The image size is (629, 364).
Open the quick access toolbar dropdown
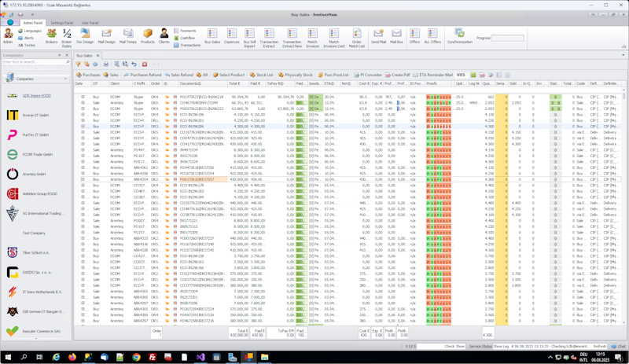click(x=32, y=14)
